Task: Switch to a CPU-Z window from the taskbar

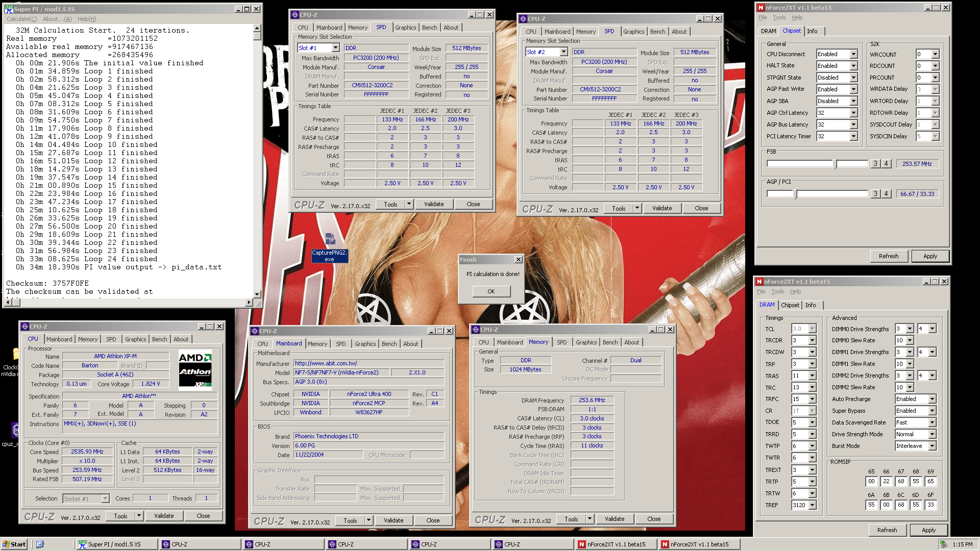Action: (199, 544)
